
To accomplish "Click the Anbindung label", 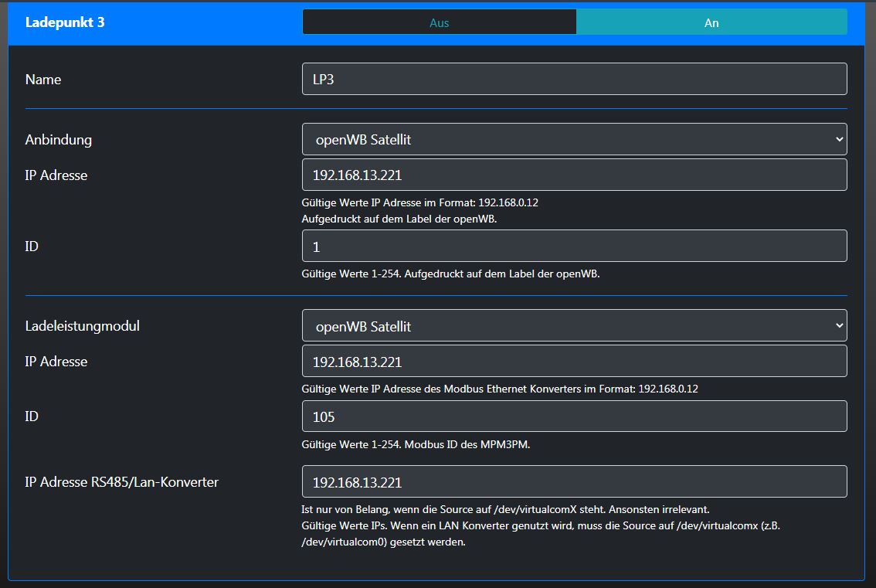I will point(59,140).
